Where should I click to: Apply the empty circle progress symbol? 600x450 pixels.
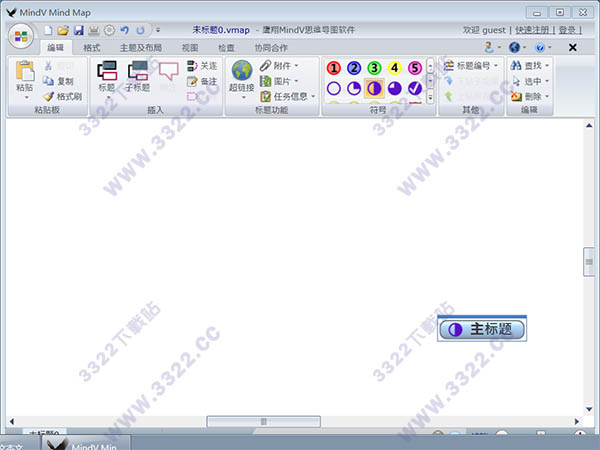[x=334, y=88]
